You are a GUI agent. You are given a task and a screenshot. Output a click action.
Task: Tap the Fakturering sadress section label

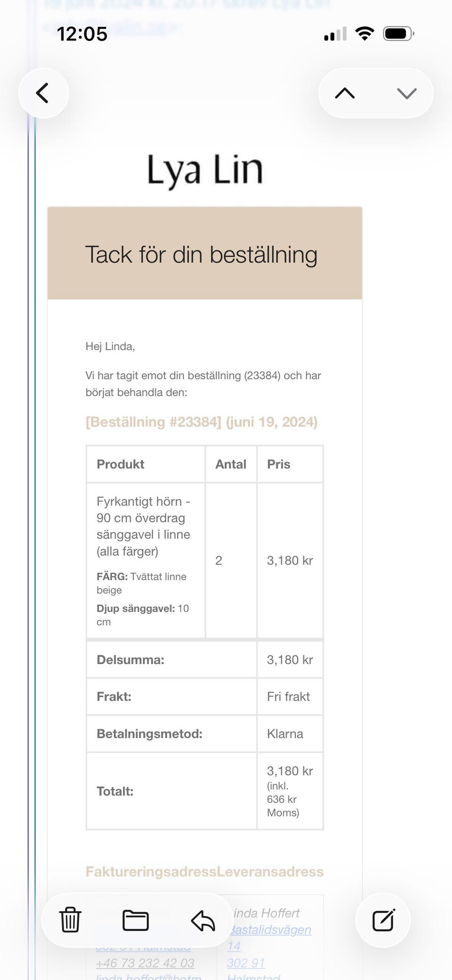[151, 872]
